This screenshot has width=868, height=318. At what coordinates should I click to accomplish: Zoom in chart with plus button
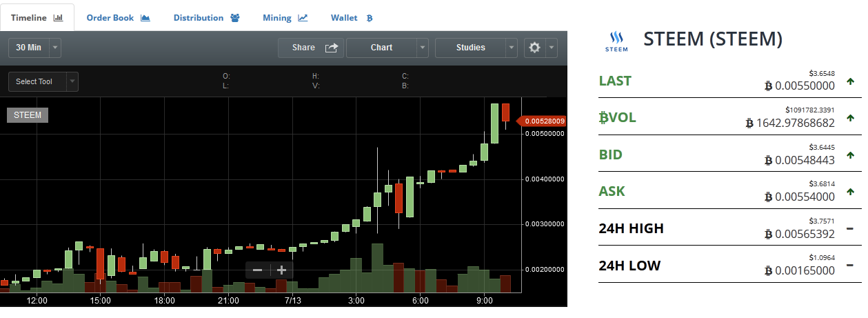[x=281, y=270]
